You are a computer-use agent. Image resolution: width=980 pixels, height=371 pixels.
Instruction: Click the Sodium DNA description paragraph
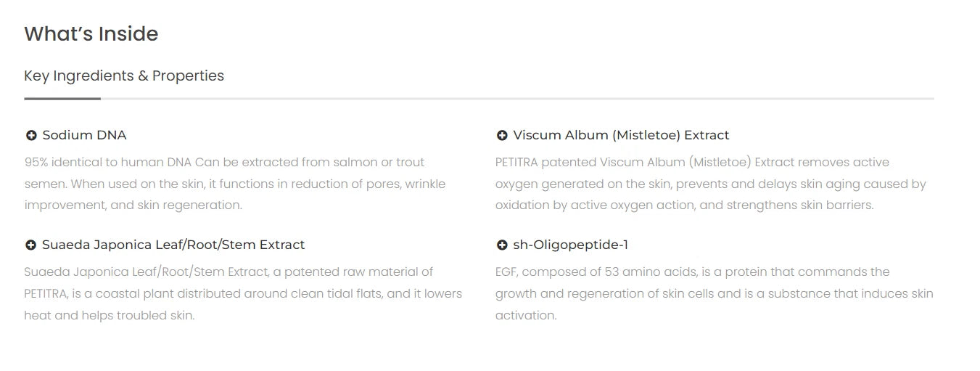coord(234,184)
